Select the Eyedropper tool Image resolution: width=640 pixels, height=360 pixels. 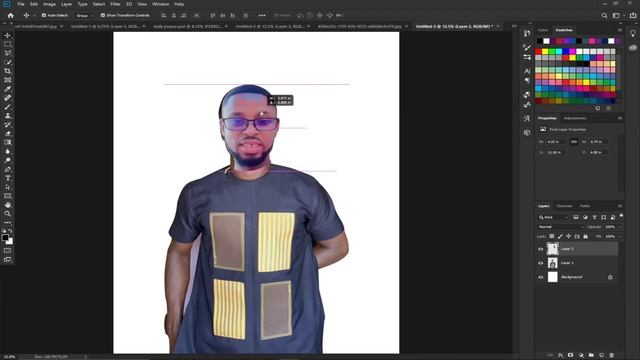click(x=7, y=89)
